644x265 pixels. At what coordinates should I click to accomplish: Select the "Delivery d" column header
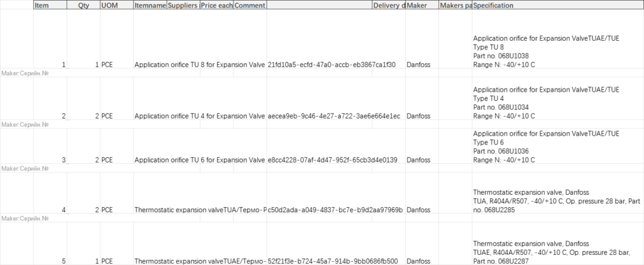point(388,6)
